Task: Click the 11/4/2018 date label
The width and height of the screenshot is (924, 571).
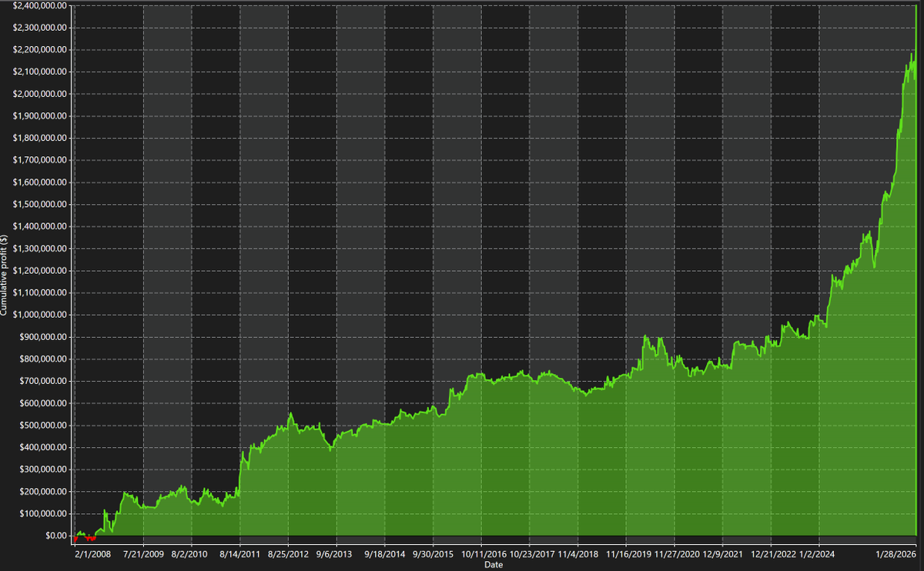Action: coord(577,554)
